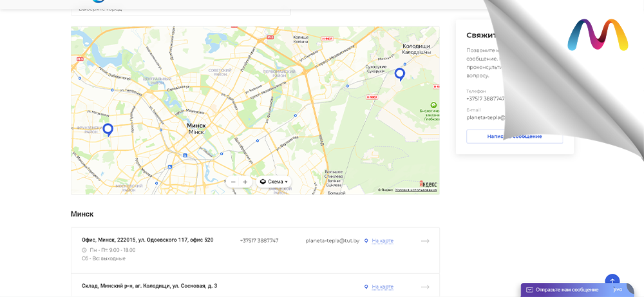Image resolution: width=644 pixels, height=297 pixels.
Task: Click the Минск city heading
Action: pyautogui.click(x=82, y=214)
